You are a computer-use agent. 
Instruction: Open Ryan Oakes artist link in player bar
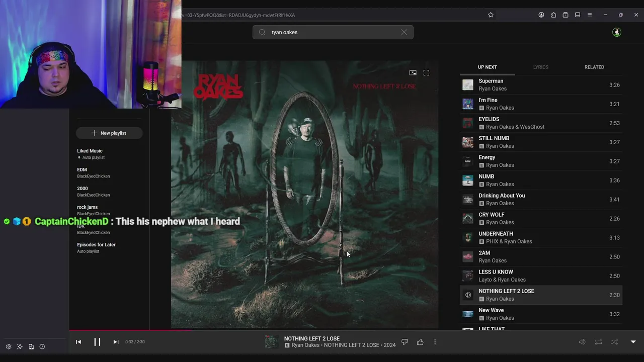pyautogui.click(x=305, y=345)
